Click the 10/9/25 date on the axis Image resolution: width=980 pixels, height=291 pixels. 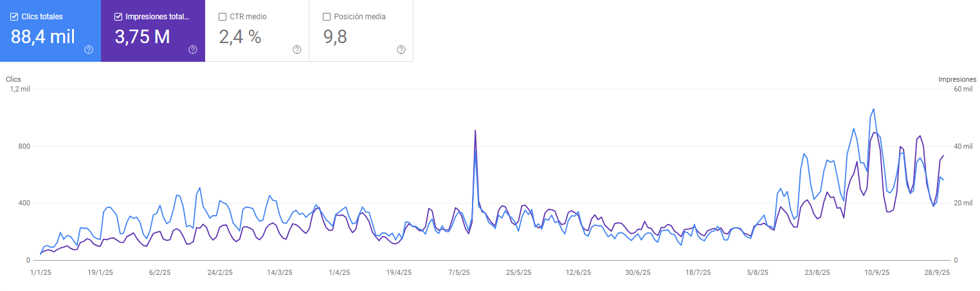tap(876, 273)
